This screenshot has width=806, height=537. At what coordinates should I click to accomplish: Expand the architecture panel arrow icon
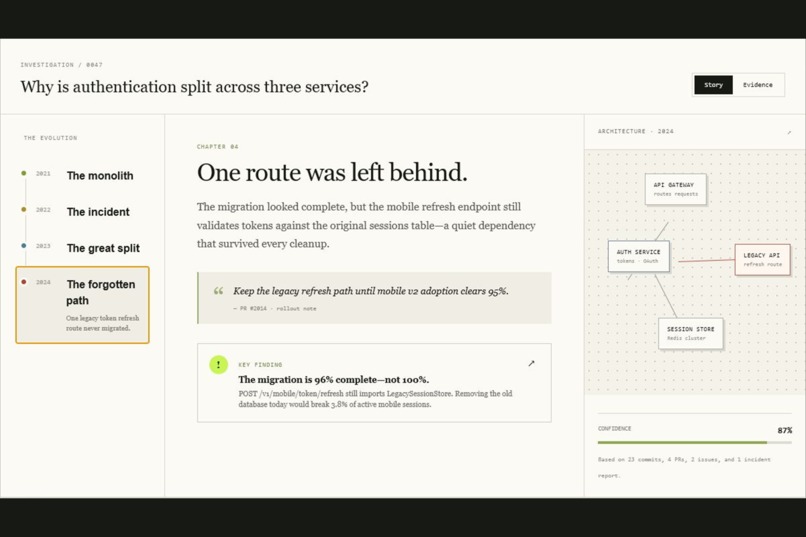pyautogui.click(x=789, y=132)
